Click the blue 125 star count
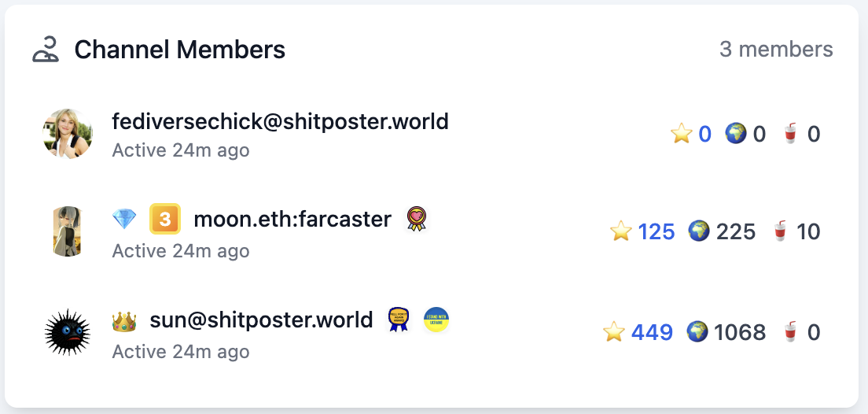Image resolution: width=868 pixels, height=414 pixels. pos(657,231)
